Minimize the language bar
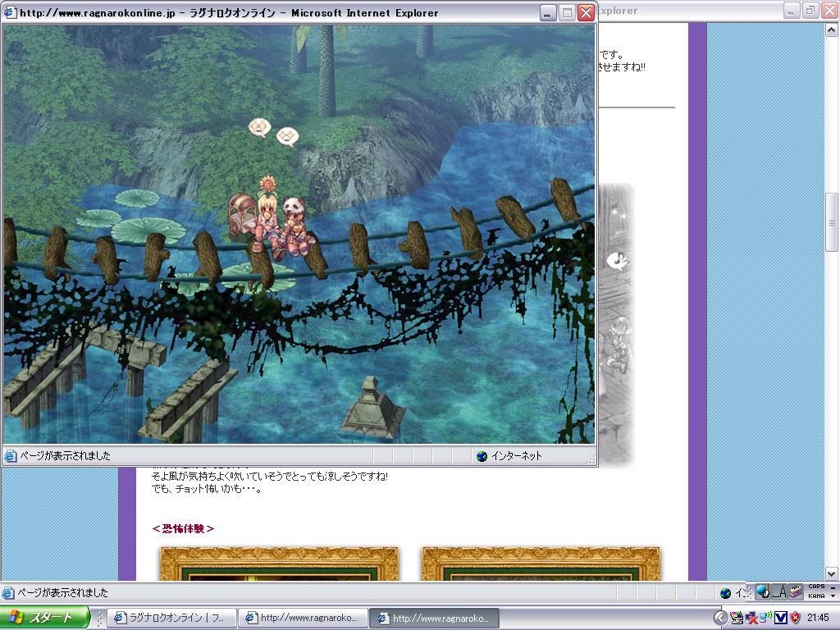 coord(833,587)
